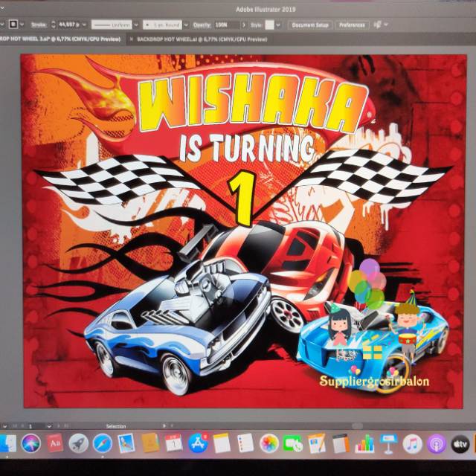Click the stroke weight value field
The height and width of the screenshot is (476, 476).
[69, 25]
